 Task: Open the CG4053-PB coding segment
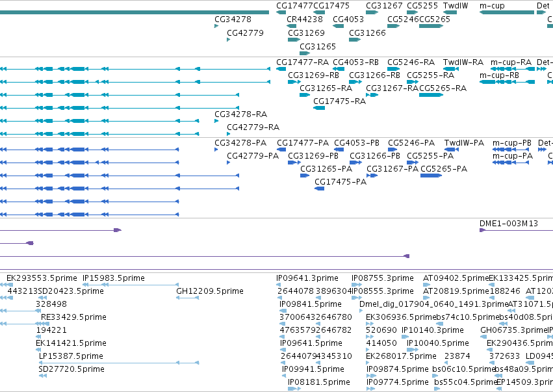point(339,150)
